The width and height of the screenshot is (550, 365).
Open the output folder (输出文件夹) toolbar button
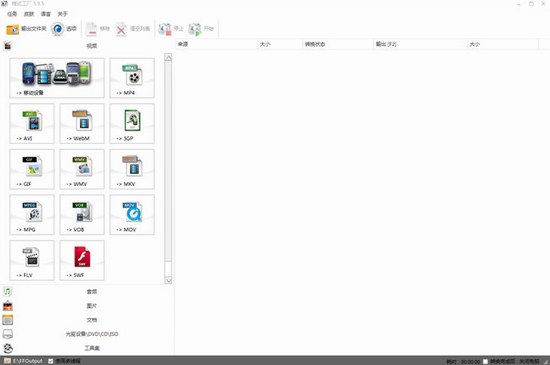tap(26, 29)
